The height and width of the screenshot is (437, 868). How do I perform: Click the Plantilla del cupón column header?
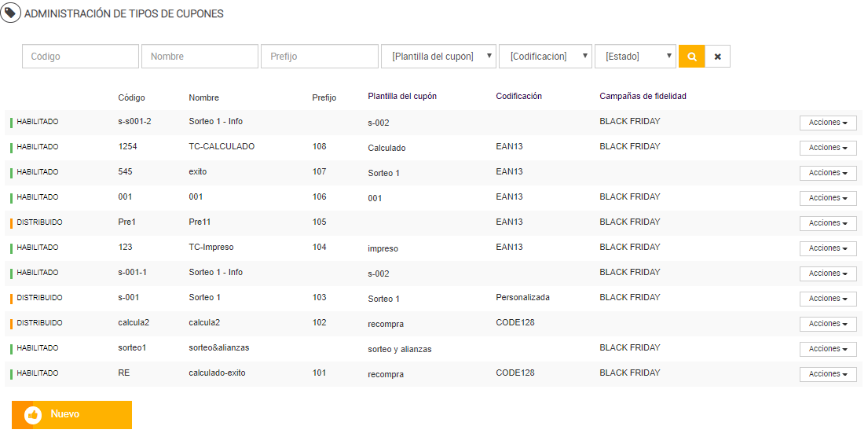(402, 97)
